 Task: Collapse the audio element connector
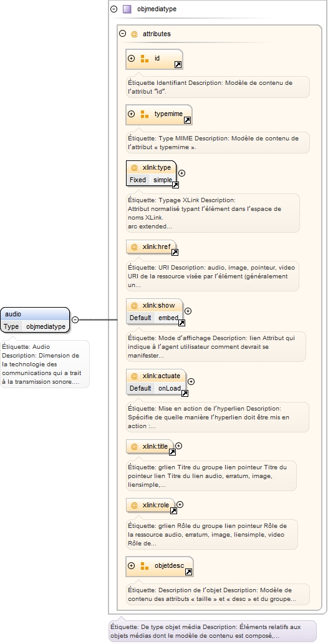click(x=75, y=320)
